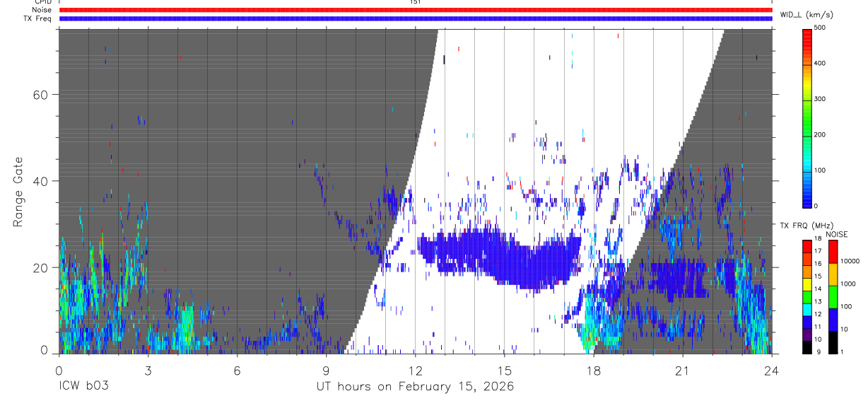
Task: Click the NOISE color legend bar
Action: point(833,297)
